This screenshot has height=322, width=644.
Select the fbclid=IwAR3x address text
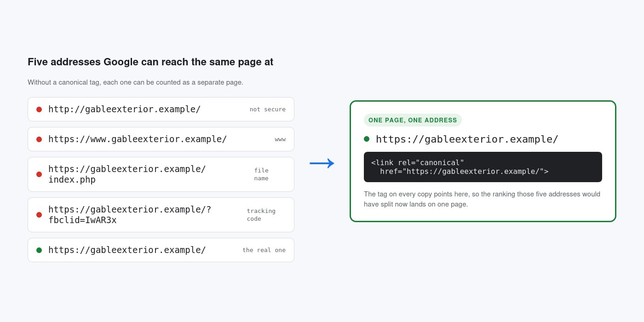coord(130,215)
